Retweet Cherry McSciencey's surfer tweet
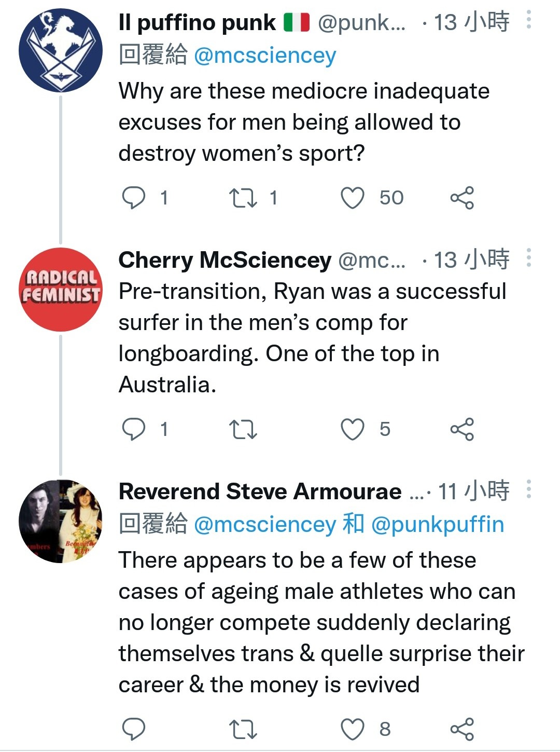Screen dimensions: 560x752 pos(243,429)
